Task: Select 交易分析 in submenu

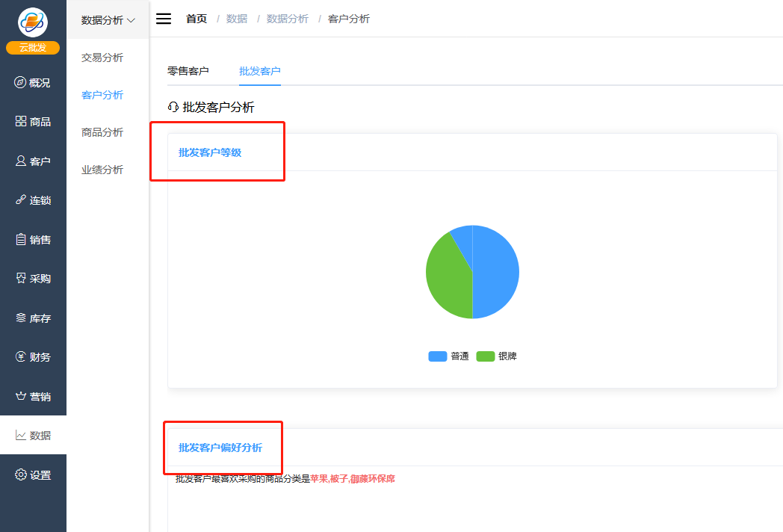Action: 102,58
